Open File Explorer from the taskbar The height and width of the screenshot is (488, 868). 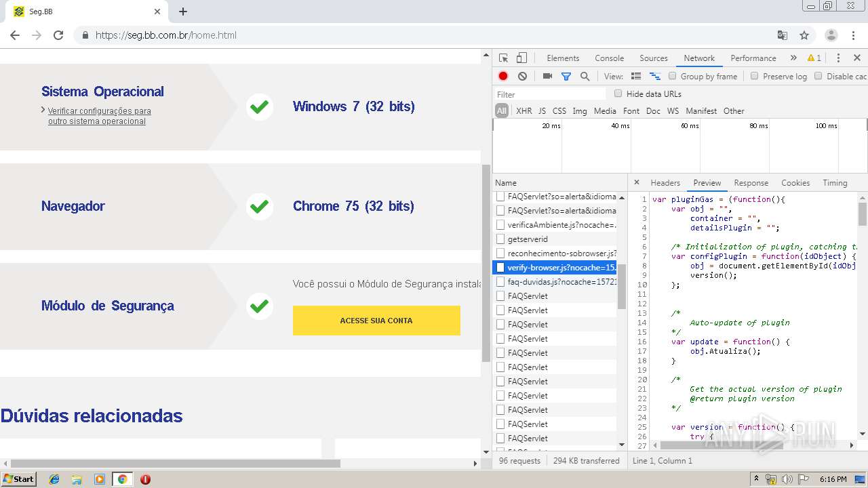pos(77,479)
